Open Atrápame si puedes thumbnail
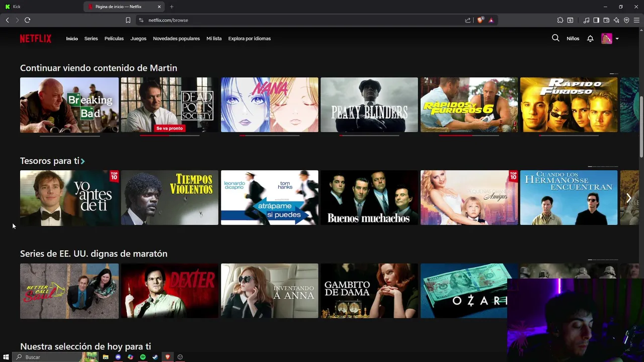The width and height of the screenshot is (644, 362). pyautogui.click(x=270, y=198)
